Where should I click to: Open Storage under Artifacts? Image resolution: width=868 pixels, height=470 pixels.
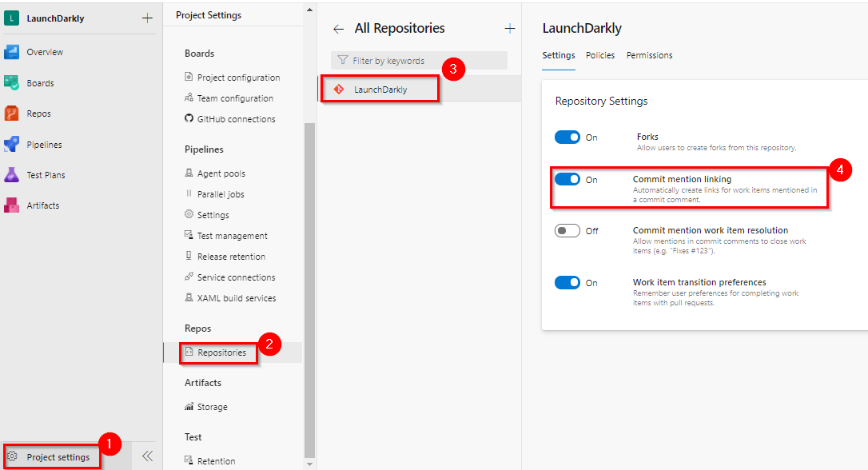pyautogui.click(x=213, y=407)
